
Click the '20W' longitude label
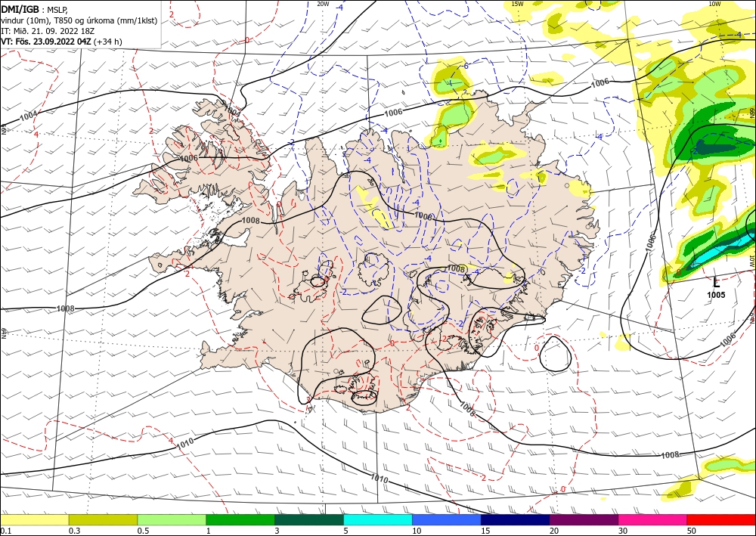point(323,4)
